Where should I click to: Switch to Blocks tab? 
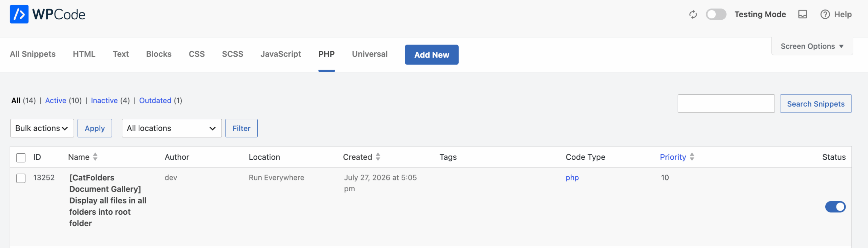(159, 54)
